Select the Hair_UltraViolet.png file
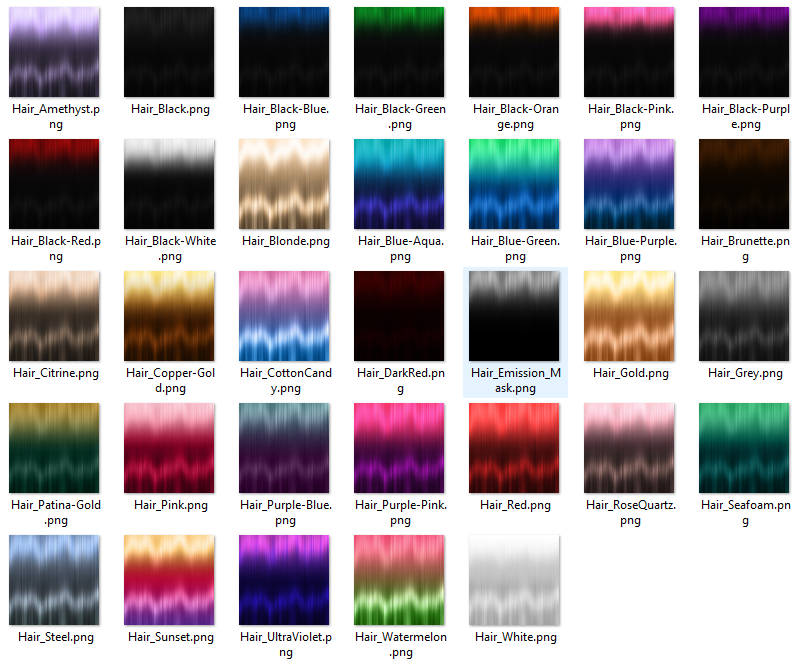The height and width of the screenshot is (670, 802). 284,579
